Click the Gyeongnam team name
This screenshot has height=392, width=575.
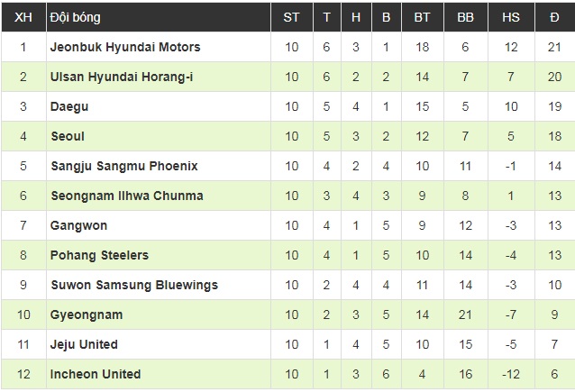click(x=87, y=315)
